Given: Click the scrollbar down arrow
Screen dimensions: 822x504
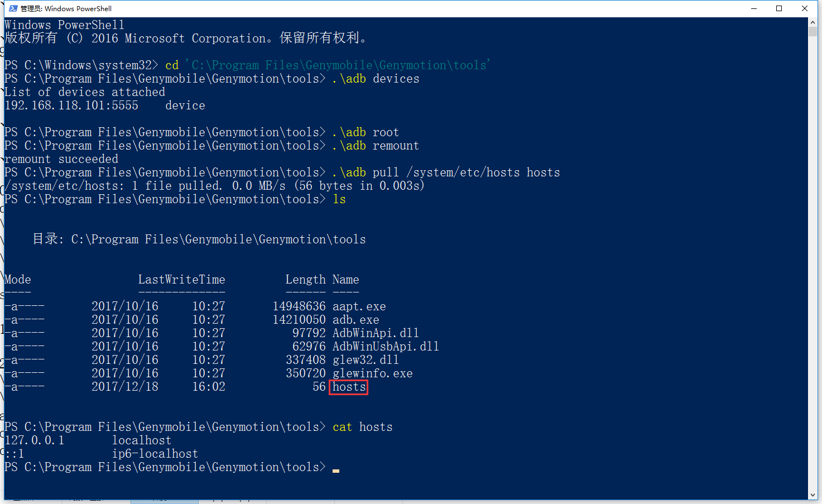Looking at the screenshot, I should click(x=813, y=495).
